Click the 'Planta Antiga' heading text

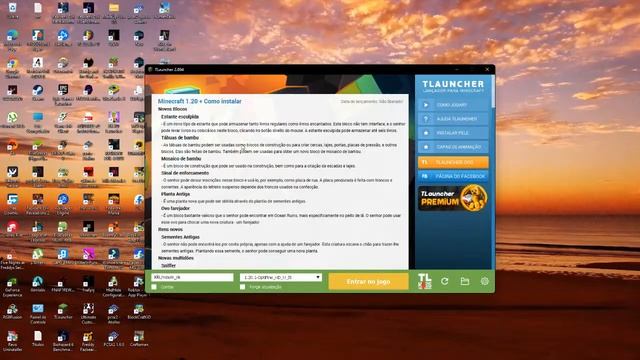tap(176, 194)
